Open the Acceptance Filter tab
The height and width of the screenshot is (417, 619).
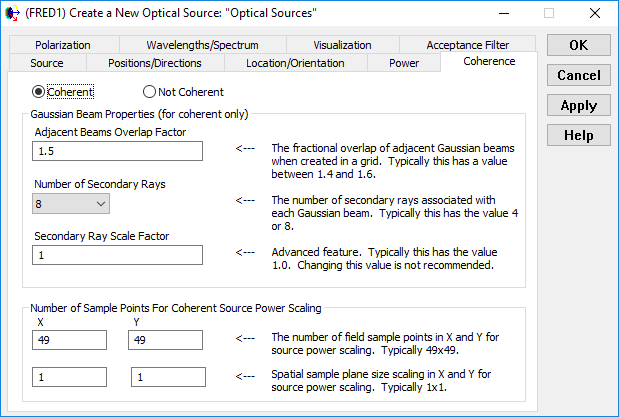[467, 45]
